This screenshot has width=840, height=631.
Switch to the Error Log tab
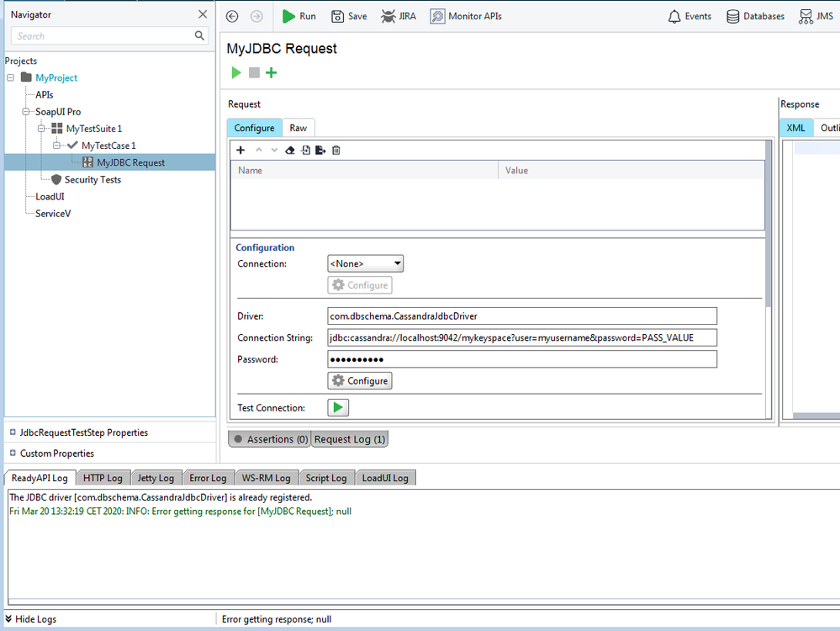click(x=208, y=478)
